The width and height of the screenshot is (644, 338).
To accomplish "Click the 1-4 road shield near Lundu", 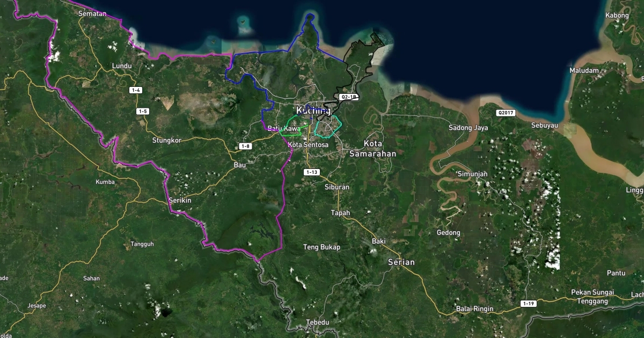I will click(136, 90).
